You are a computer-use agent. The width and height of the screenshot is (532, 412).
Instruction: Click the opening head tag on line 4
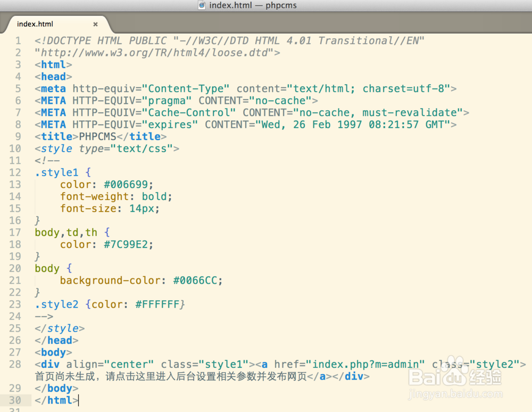click(53, 77)
